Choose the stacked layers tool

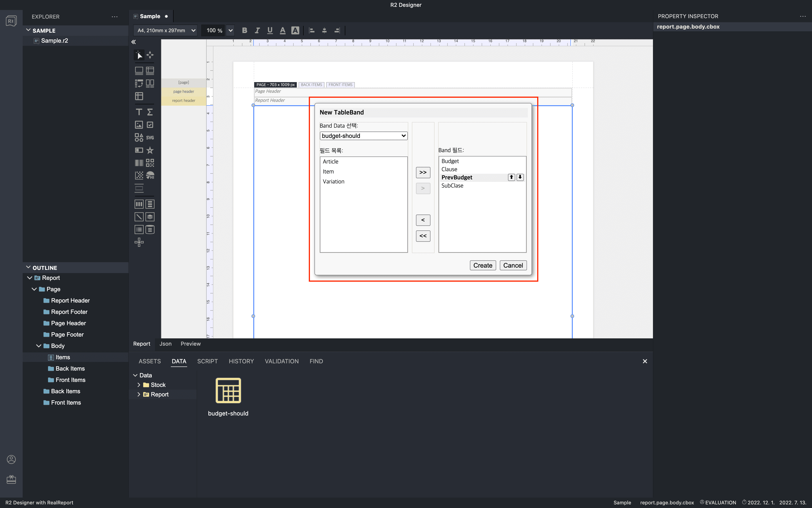pos(150,217)
